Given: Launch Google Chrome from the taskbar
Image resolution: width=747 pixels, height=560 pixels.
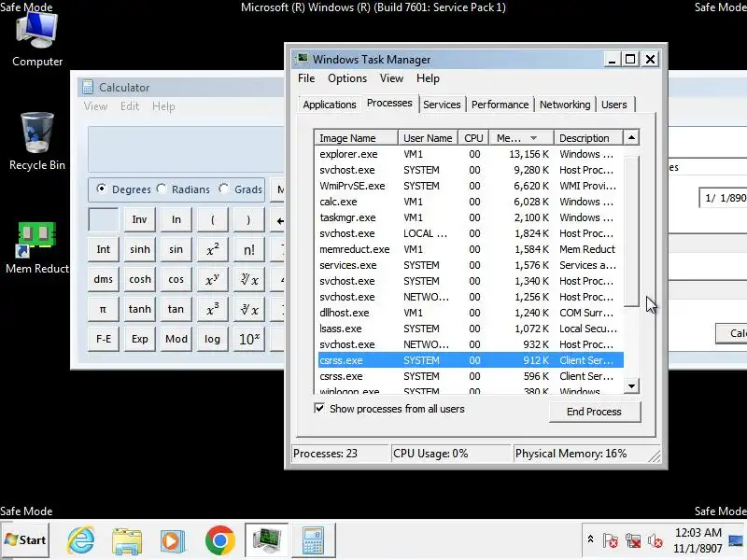Looking at the screenshot, I should tap(219, 540).
